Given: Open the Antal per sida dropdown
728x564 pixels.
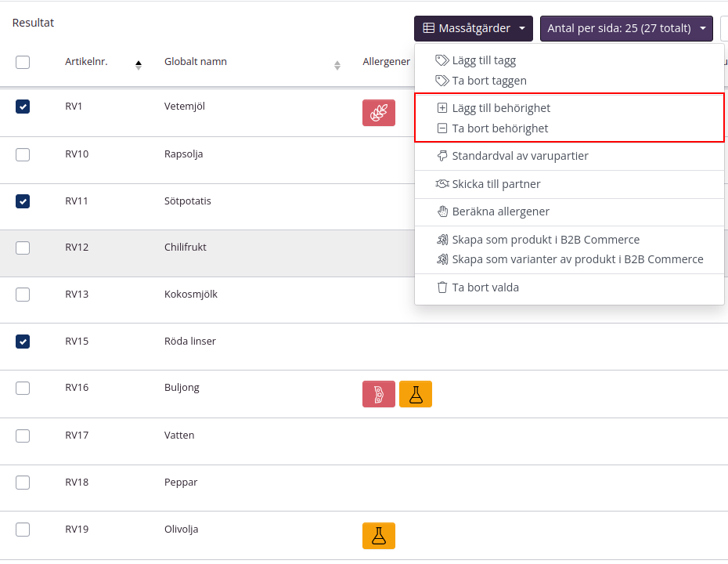Looking at the screenshot, I should point(625,29).
